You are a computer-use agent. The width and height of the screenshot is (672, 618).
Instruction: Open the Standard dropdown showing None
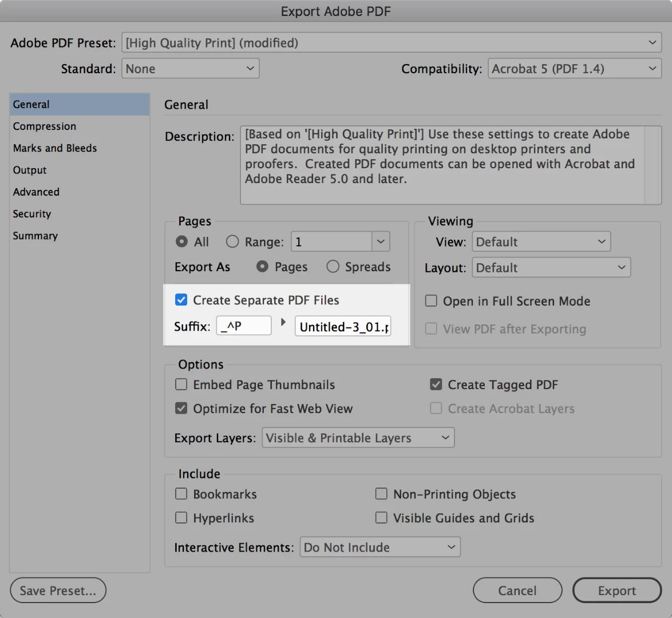click(x=190, y=69)
